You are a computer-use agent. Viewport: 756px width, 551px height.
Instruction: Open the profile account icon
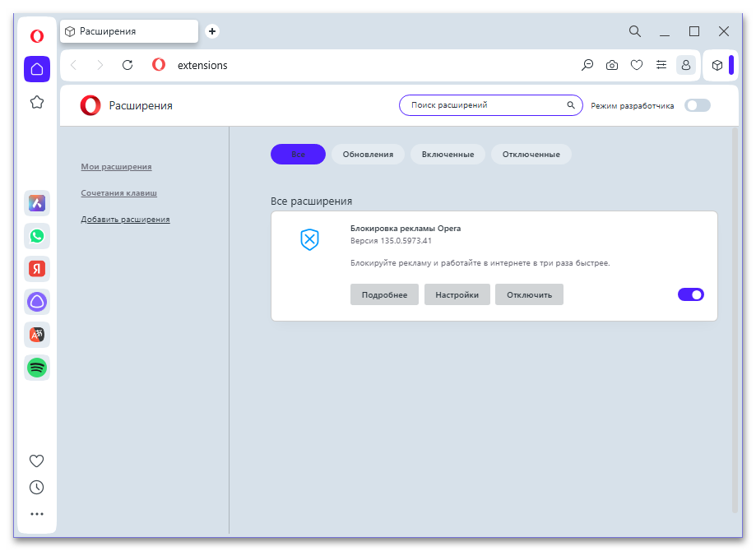685,65
